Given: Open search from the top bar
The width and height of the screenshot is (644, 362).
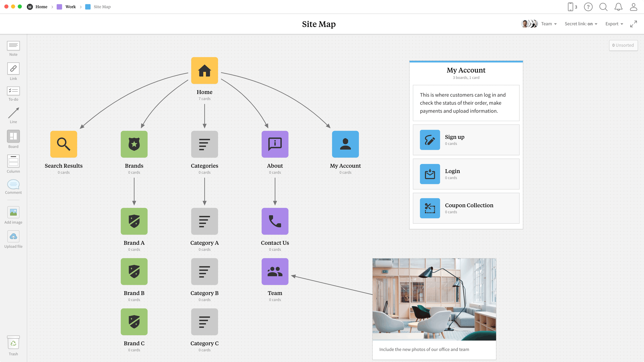Looking at the screenshot, I should coord(603,6).
